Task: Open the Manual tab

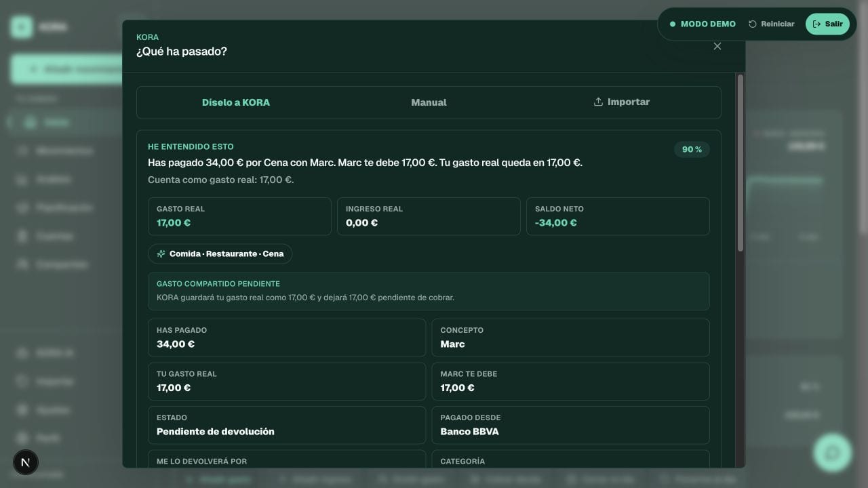Action: click(x=429, y=102)
